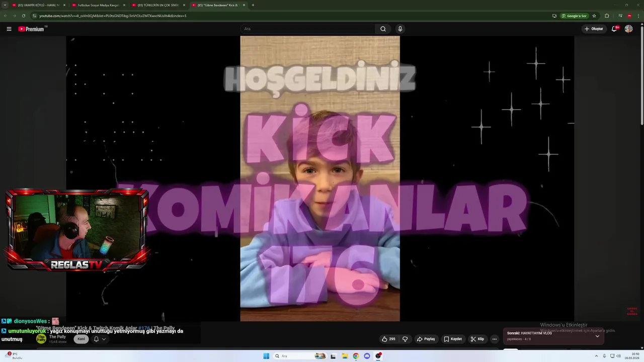644x362 pixels.
Task: Click the video player frame
Action: (320, 178)
